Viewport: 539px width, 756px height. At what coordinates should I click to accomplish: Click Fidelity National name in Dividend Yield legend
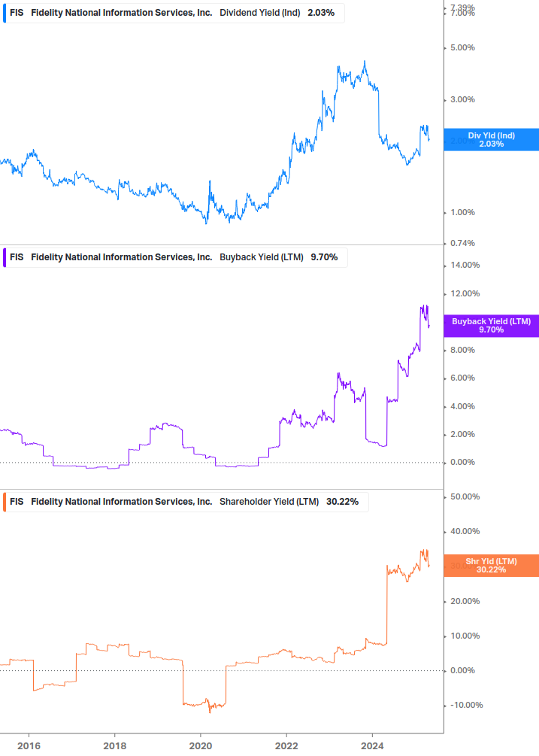point(121,13)
